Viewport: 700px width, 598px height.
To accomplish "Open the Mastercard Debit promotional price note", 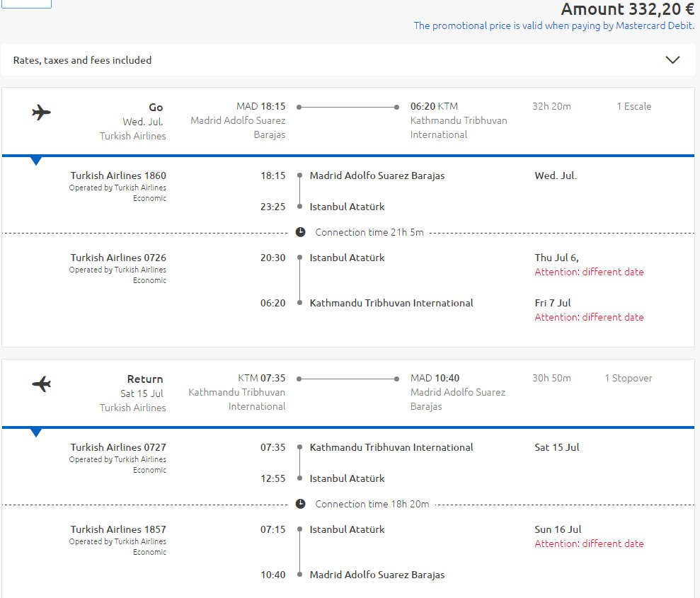I will coord(554,25).
